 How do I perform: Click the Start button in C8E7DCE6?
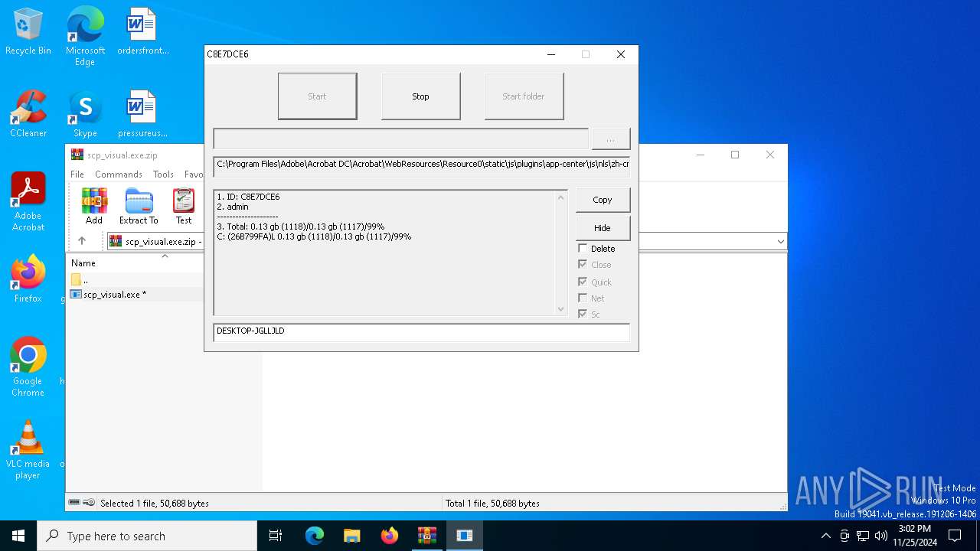[317, 96]
